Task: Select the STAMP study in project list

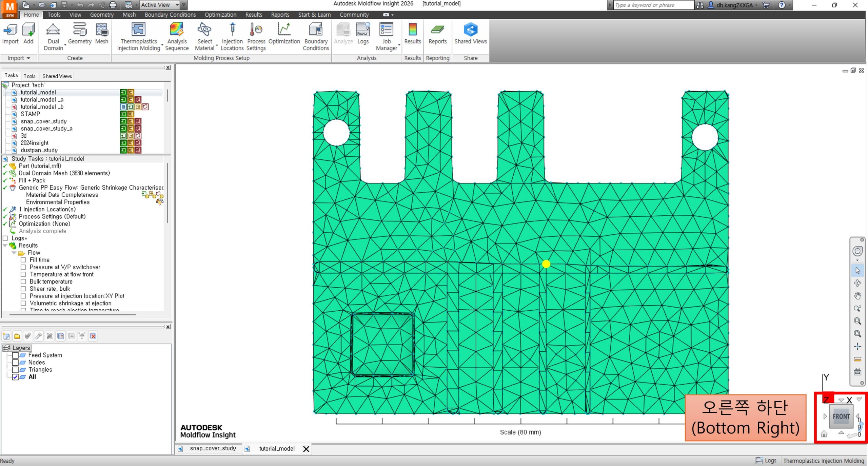Action: point(30,114)
